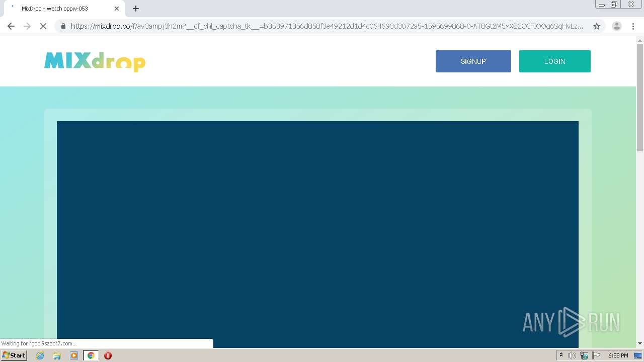Bookmark this page with the star icon
The image size is (644, 362).
[597, 26]
